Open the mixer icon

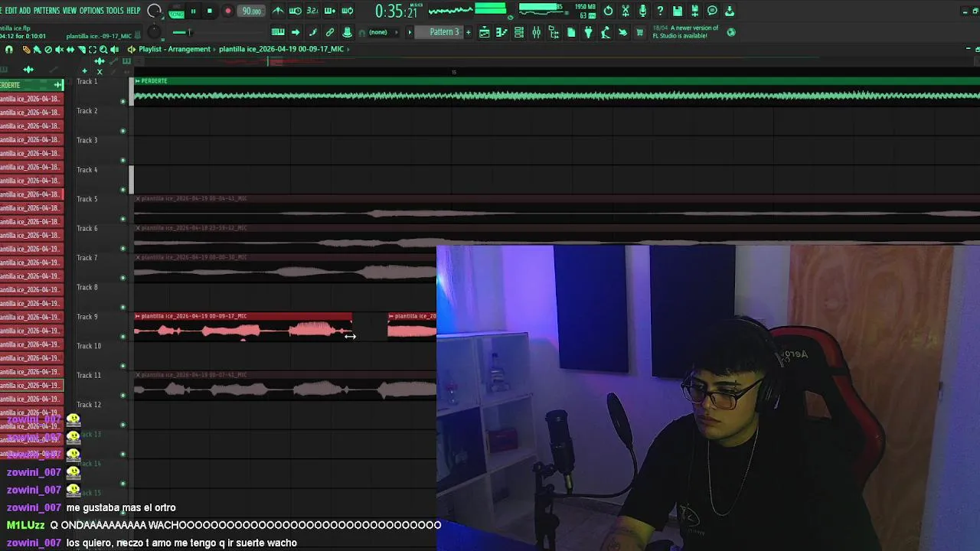click(536, 32)
